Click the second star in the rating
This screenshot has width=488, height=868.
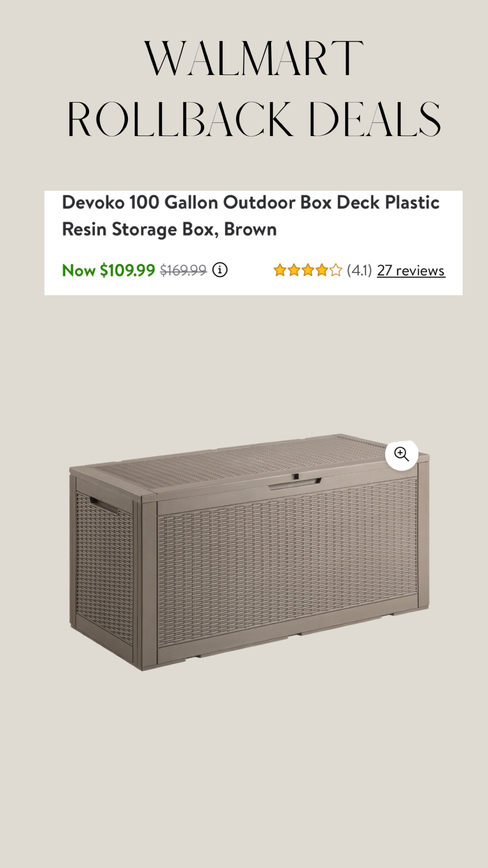click(x=294, y=269)
